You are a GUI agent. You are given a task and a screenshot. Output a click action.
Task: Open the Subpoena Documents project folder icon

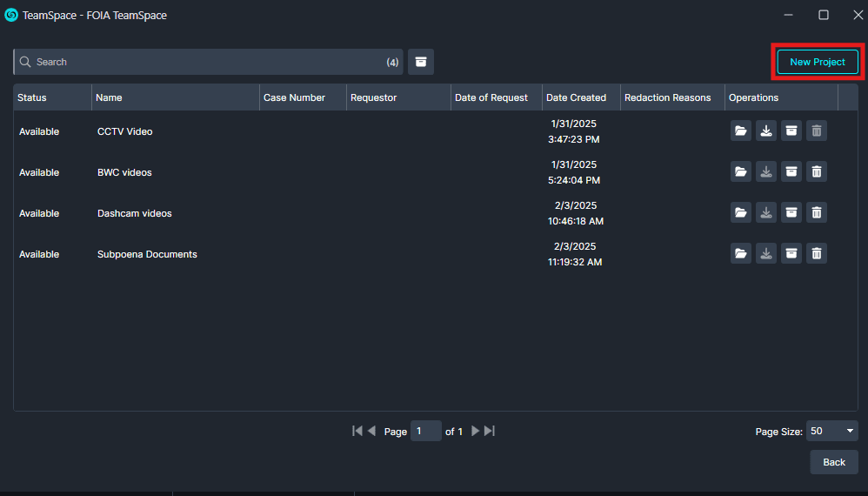(x=741, y=254)
